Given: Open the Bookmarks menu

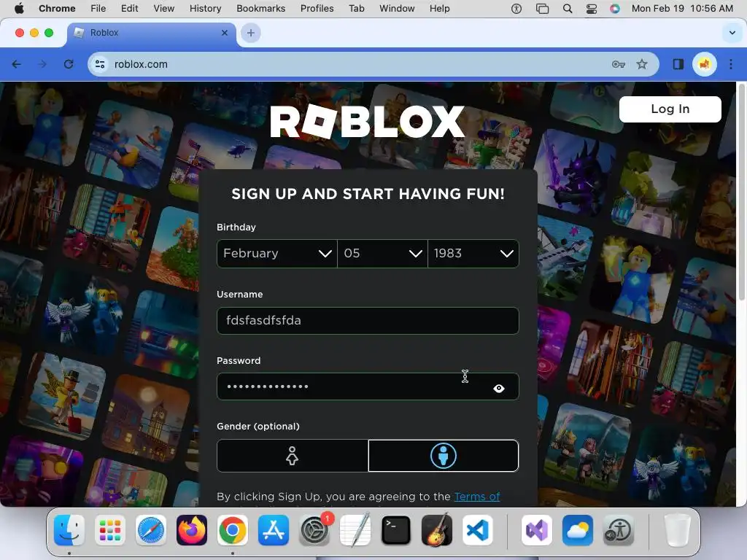Looking at the screenshot, I should [260, 8].
